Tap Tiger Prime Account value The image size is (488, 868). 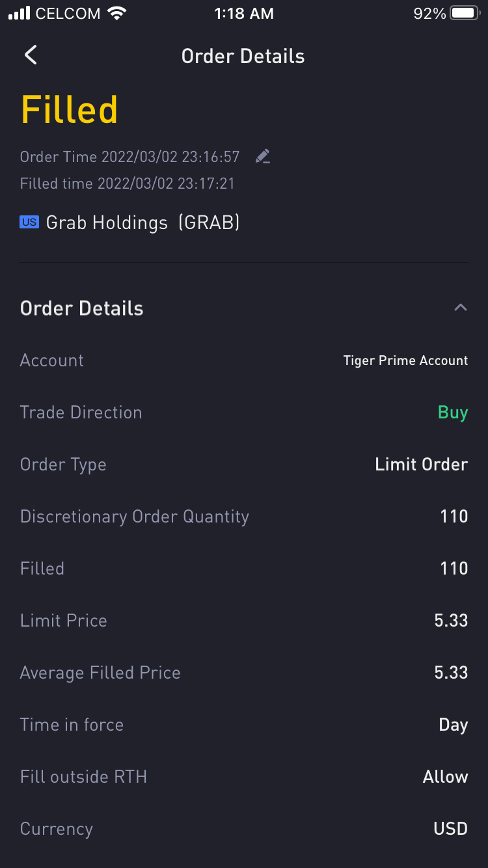405,360
